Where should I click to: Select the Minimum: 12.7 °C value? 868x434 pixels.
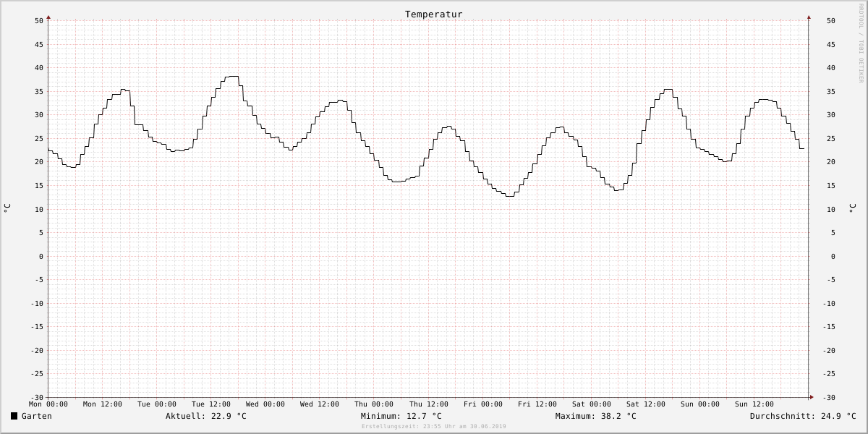401,416
